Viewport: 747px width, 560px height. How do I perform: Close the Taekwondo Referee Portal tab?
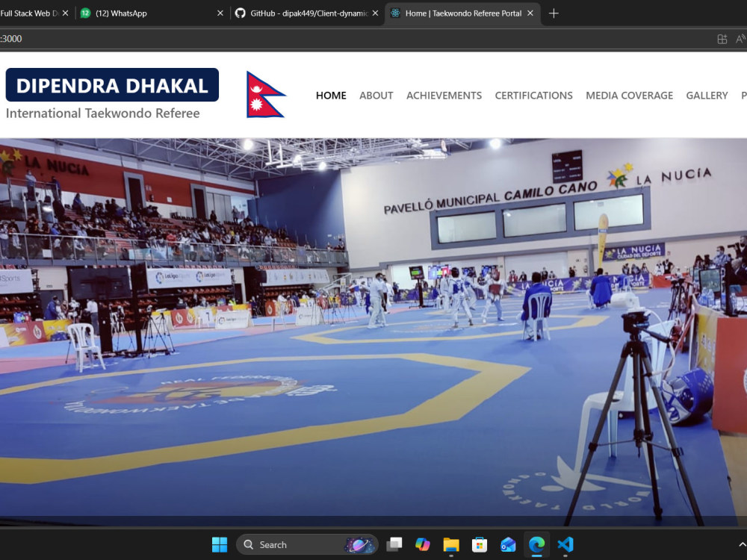click(x=530, y=13)
